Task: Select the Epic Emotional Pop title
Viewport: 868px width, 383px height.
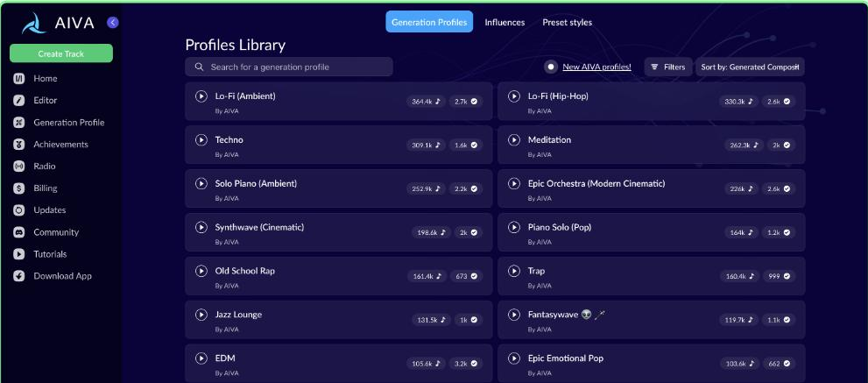Action: (x=566, y=358)
